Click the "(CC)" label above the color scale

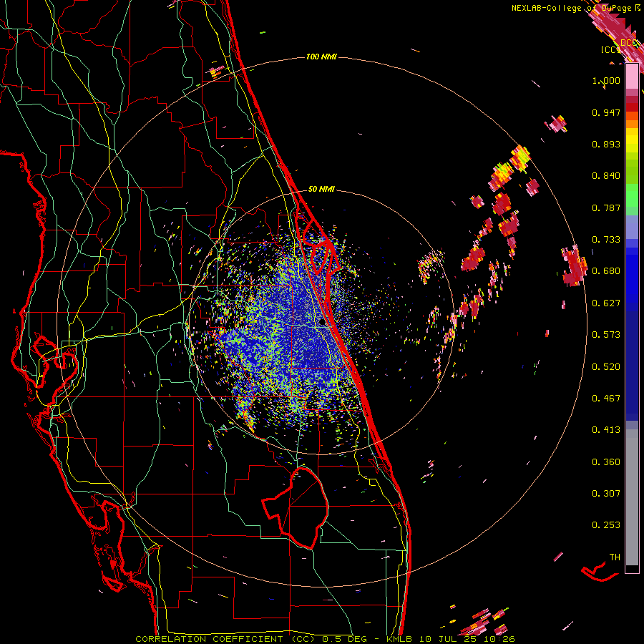610,49
